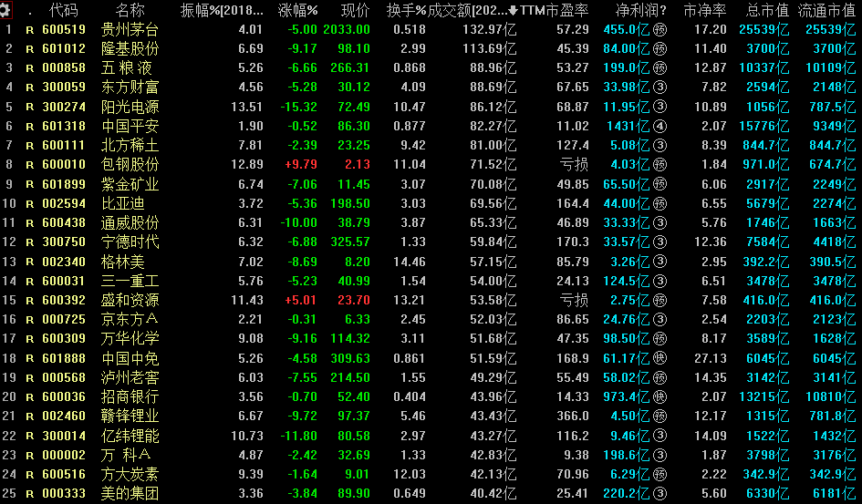Click the red +9.79 change value
Image resolution: width=862 pixels, height=504 pixels.
[x=301, y=165]
